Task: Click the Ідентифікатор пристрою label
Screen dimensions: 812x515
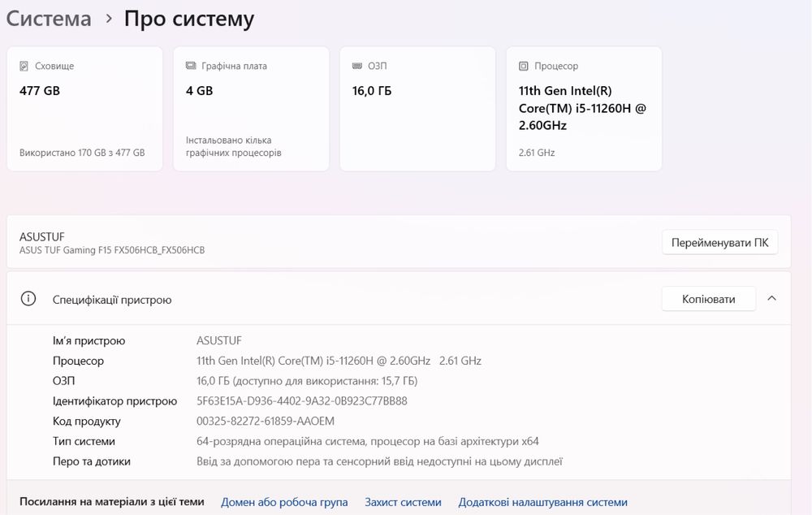Action: click(114, 401)
